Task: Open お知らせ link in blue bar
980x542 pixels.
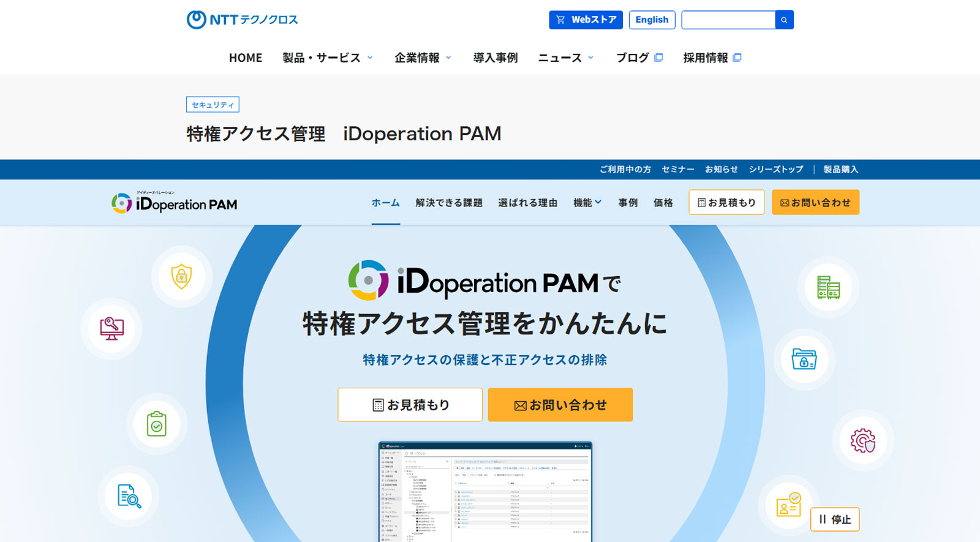Action: tap(722, 170)
